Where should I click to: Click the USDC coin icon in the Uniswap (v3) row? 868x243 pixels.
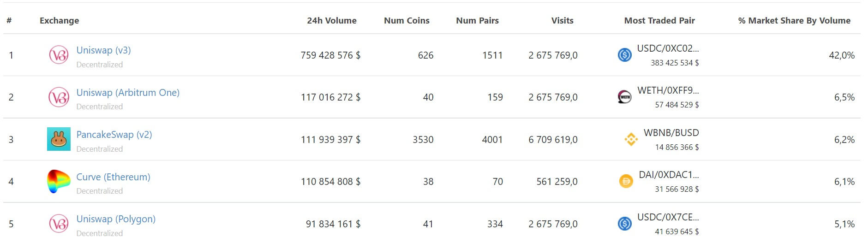point(624,55)
